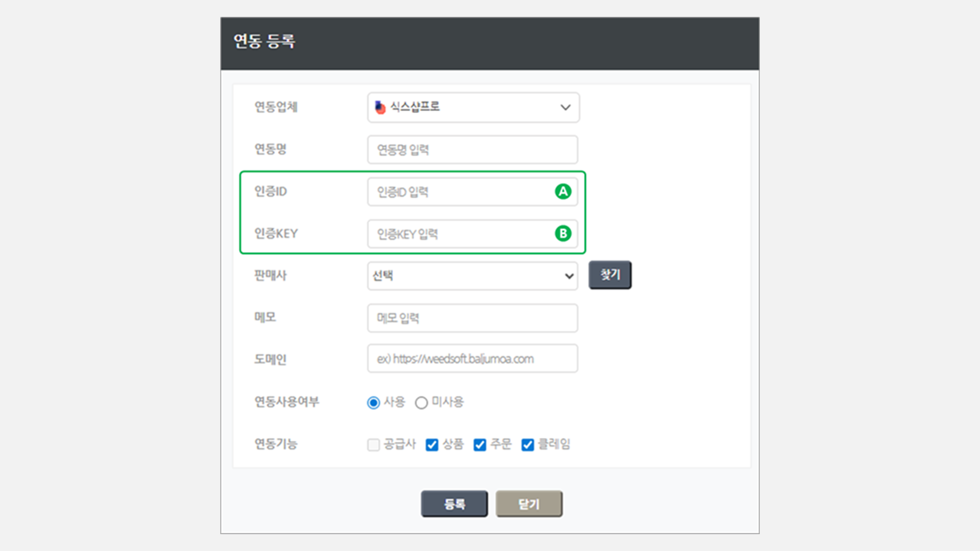Click the green B marker badge

pyautogui.click(x=563, y=233)
